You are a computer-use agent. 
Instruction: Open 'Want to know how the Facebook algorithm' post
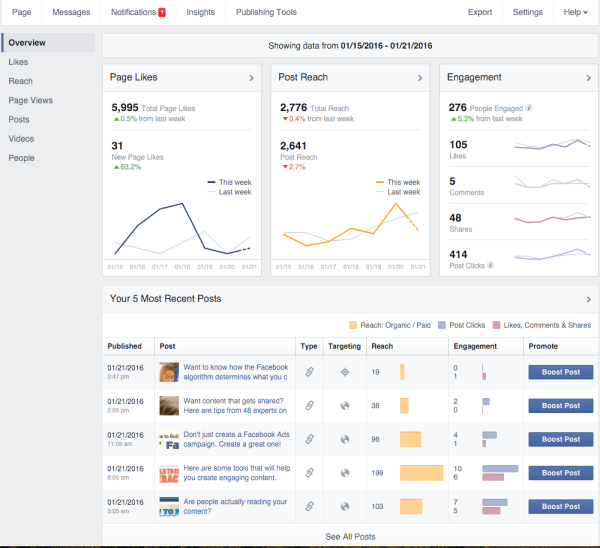point(236,372)
